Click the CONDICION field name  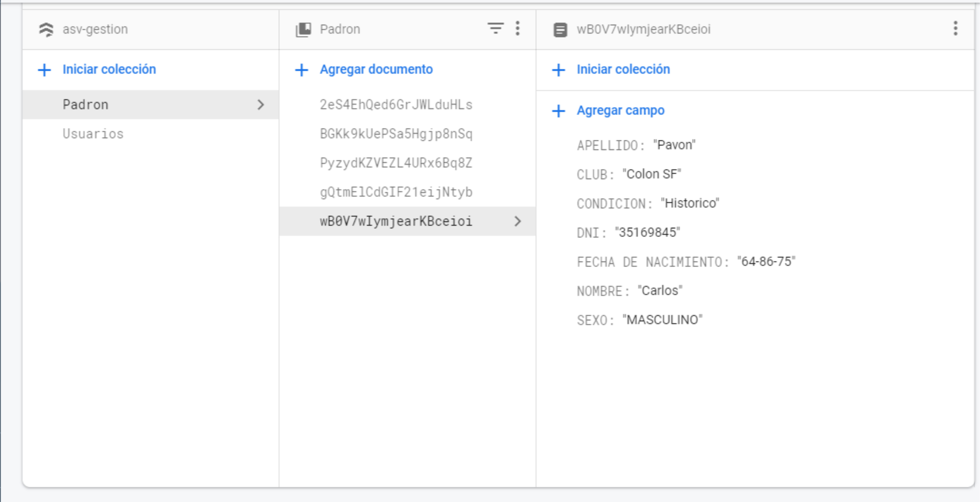614,204
